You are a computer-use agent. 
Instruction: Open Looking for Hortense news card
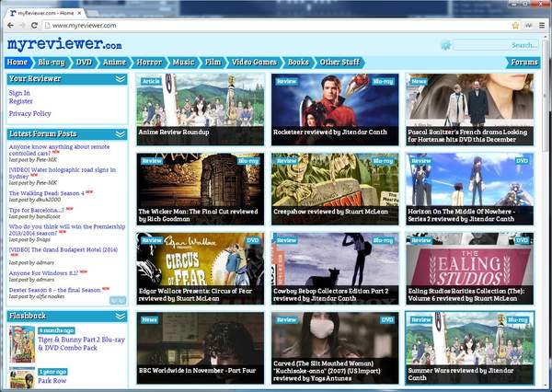click(x=470, y=110)
